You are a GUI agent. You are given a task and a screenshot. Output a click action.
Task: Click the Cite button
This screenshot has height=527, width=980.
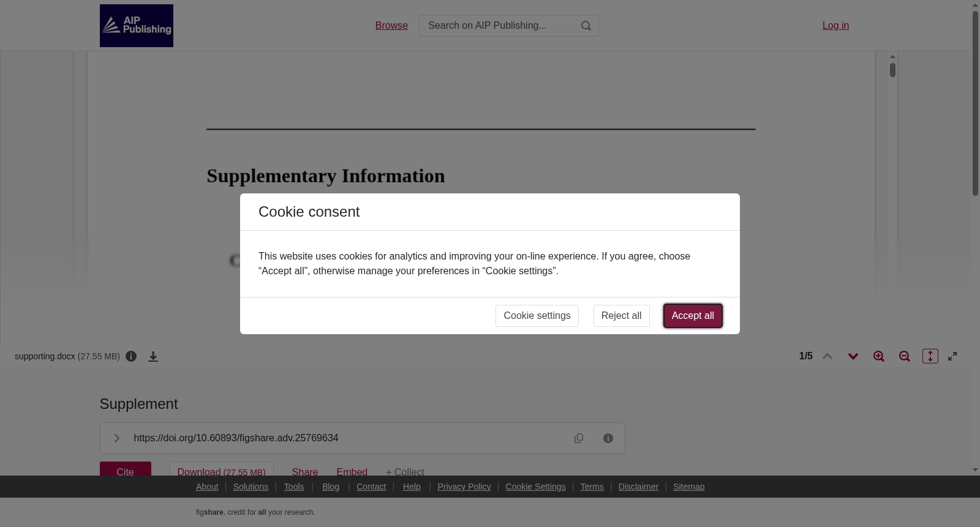126,469
